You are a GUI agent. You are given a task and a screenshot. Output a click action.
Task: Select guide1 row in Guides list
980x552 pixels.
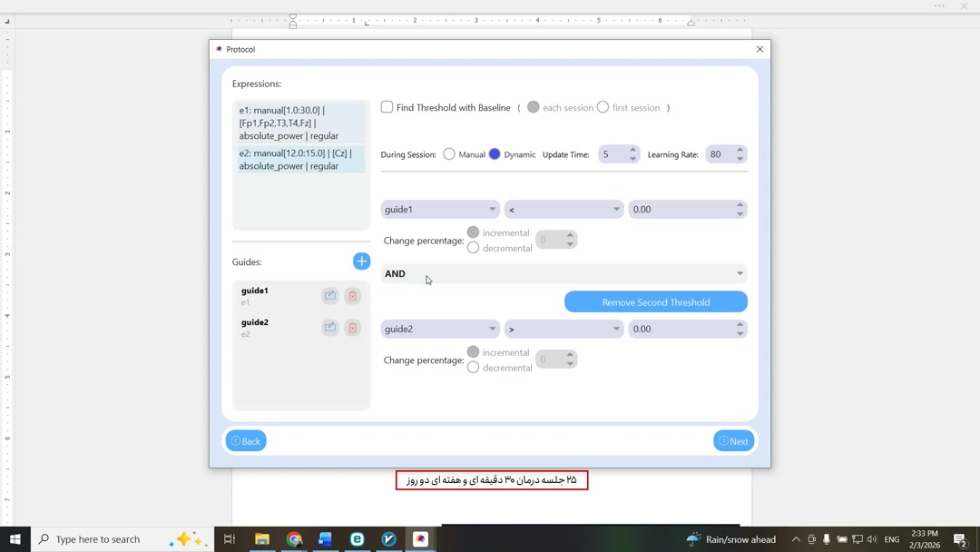[301, 296]
